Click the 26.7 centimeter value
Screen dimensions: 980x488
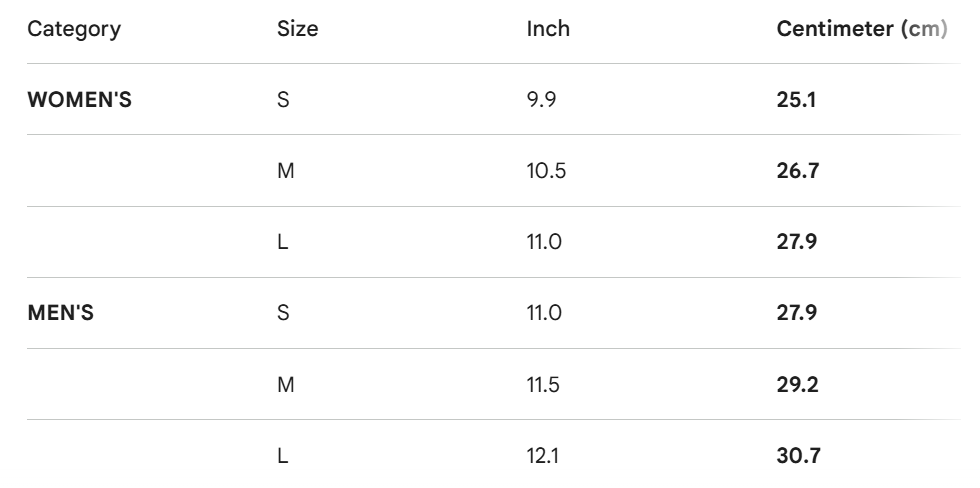click(x=798, y=171)
